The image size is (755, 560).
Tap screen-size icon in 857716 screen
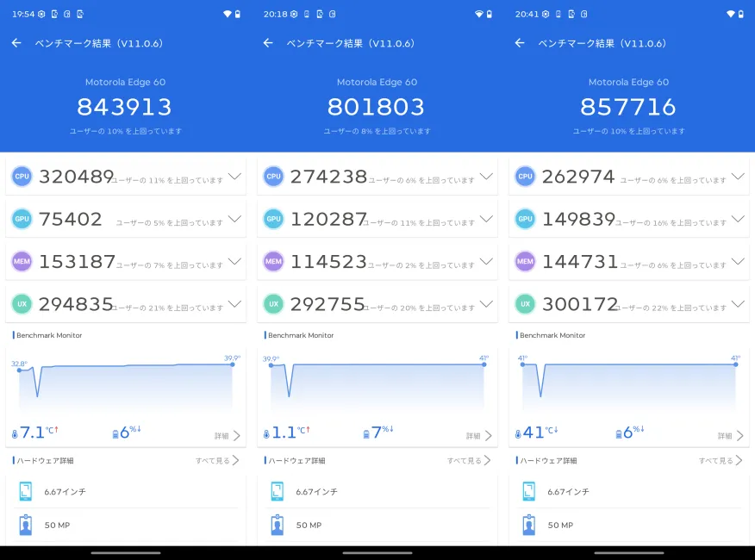coord(528,491)
